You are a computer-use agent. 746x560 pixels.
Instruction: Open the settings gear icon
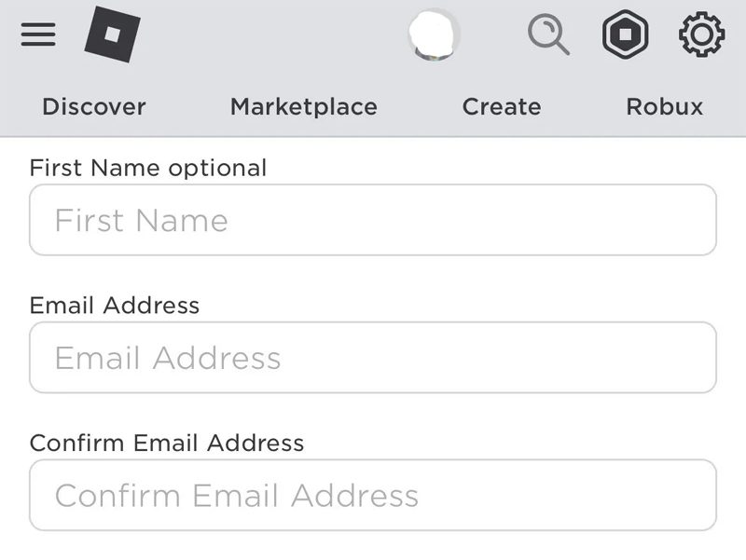click(701, 35)
